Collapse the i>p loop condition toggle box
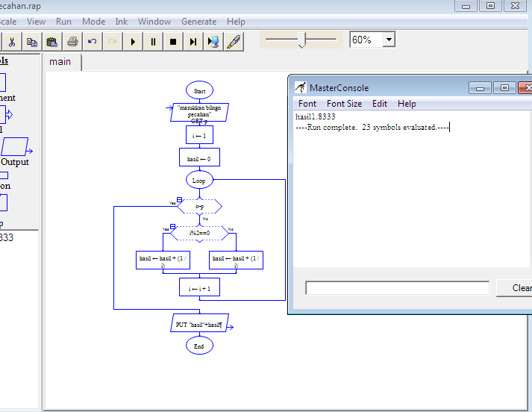Screen dimensions: 532x412 click(180, 199)
